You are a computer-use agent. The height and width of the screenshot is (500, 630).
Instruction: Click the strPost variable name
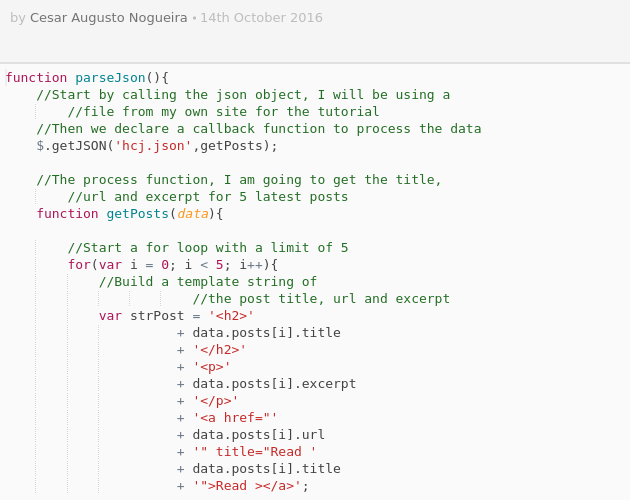(x=157, y=316)
